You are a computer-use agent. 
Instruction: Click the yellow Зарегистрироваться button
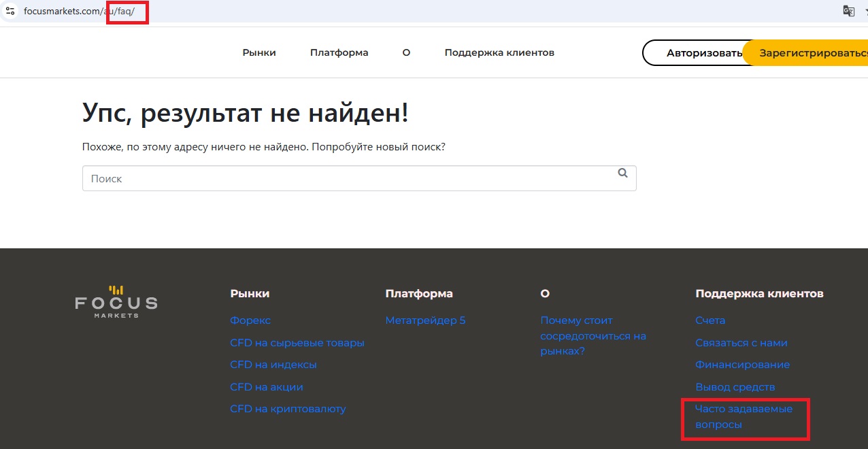click(x=805, y=53)
